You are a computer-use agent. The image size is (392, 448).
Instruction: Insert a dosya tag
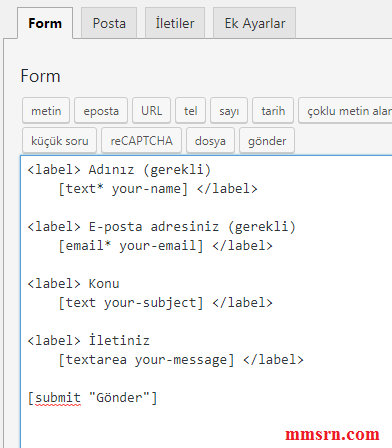pyautogui.click(x=210, y=141)
